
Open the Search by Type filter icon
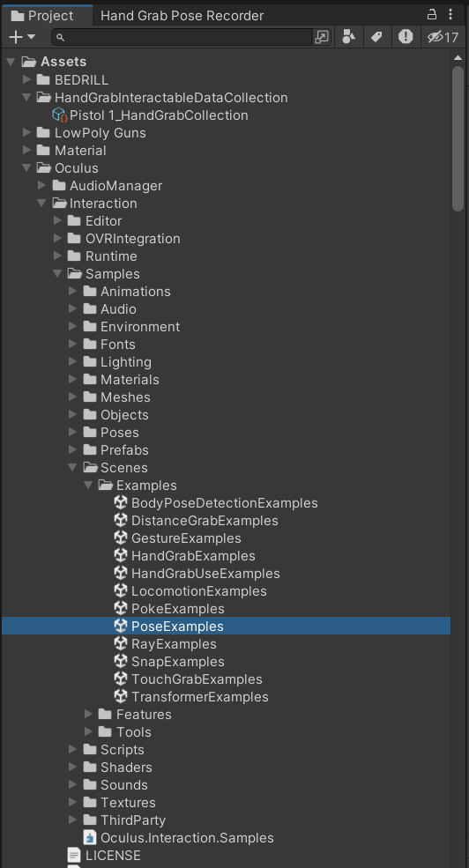[349, 37]
